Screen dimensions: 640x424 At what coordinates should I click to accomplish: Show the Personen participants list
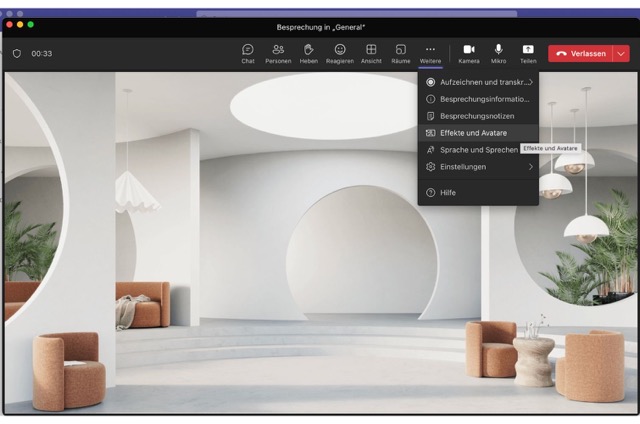point(278,54)
